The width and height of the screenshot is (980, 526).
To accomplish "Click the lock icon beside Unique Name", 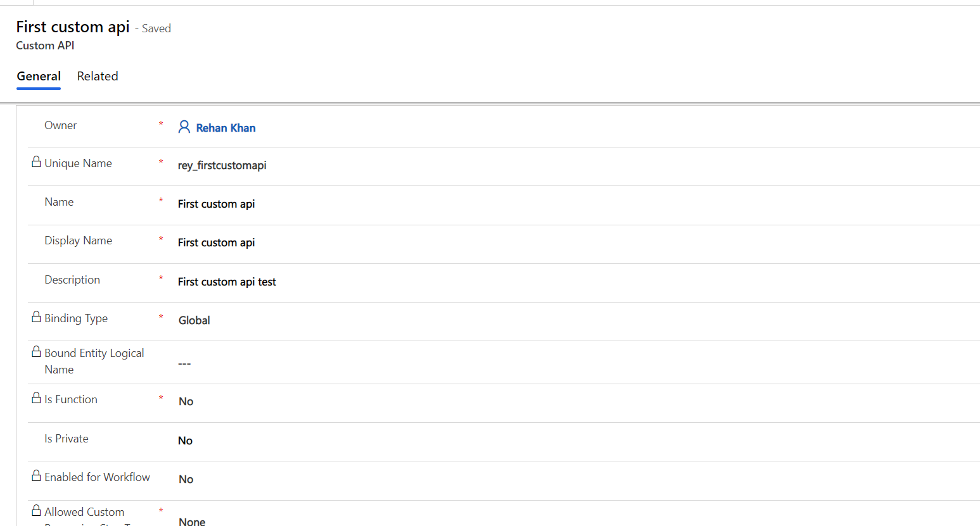I will 36,162.
